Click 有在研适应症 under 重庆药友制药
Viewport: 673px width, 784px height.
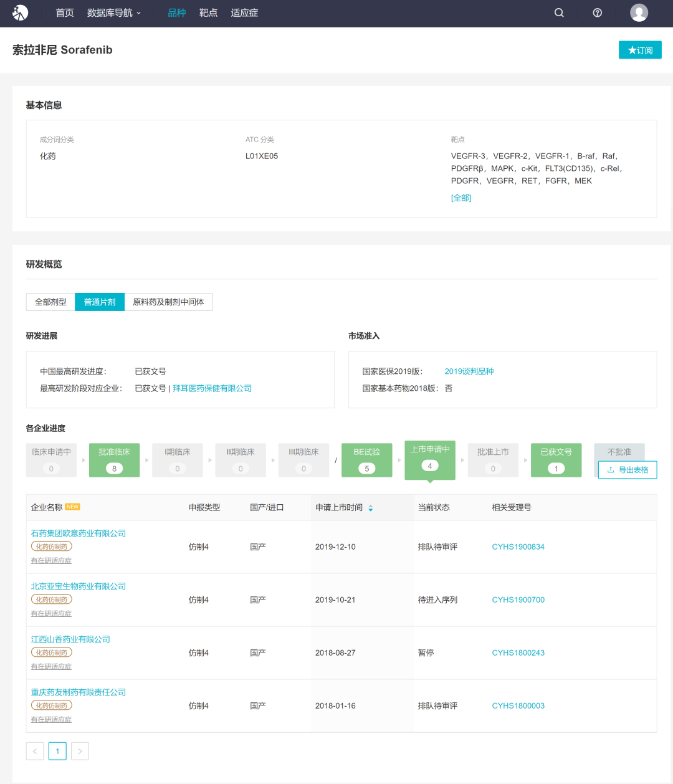[51, 719]
